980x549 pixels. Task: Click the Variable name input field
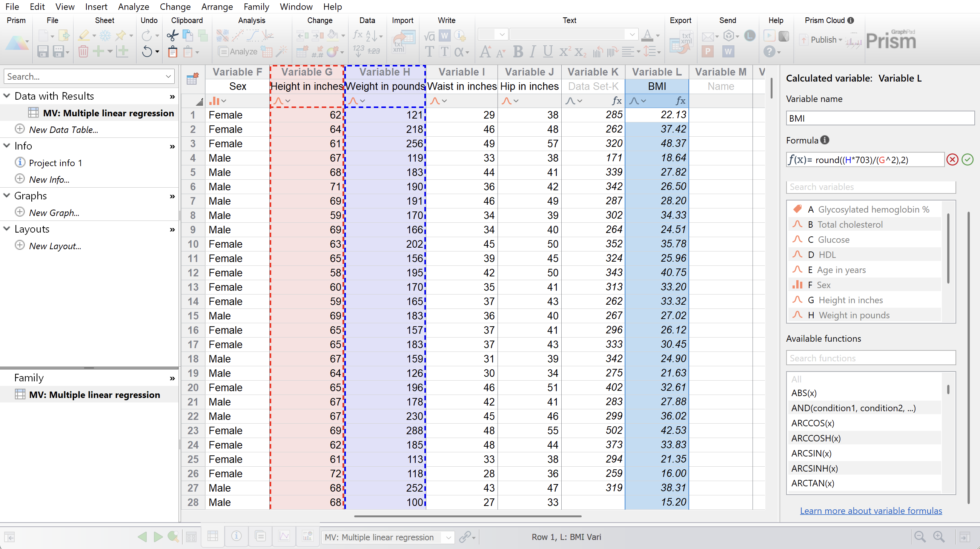880,119
